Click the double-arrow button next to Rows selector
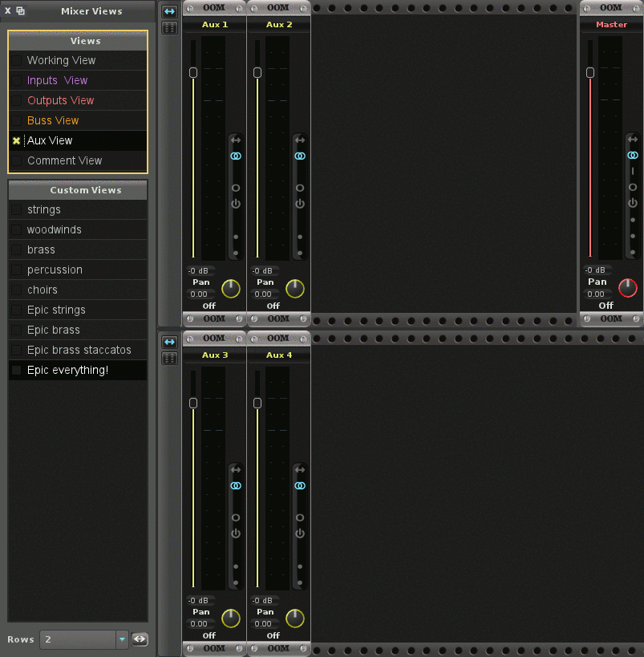The height and width of the screenshot is (657, 644). pyautogui.click(x=140, y=639)
